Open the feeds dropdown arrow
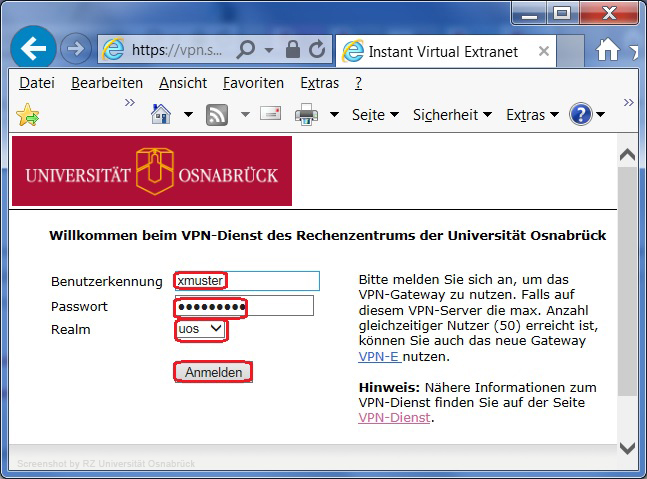This screenshot has width=647, height=479. 245,114
